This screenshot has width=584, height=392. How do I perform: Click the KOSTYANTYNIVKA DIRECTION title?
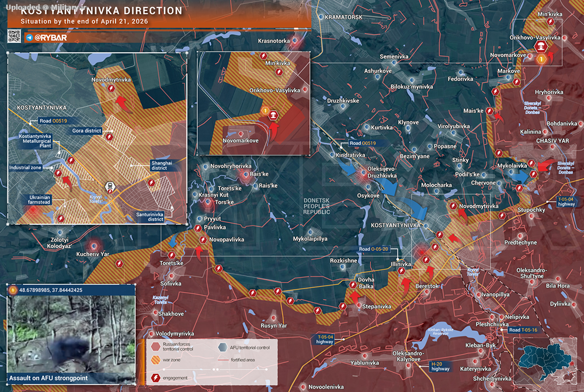click(101, 11)
